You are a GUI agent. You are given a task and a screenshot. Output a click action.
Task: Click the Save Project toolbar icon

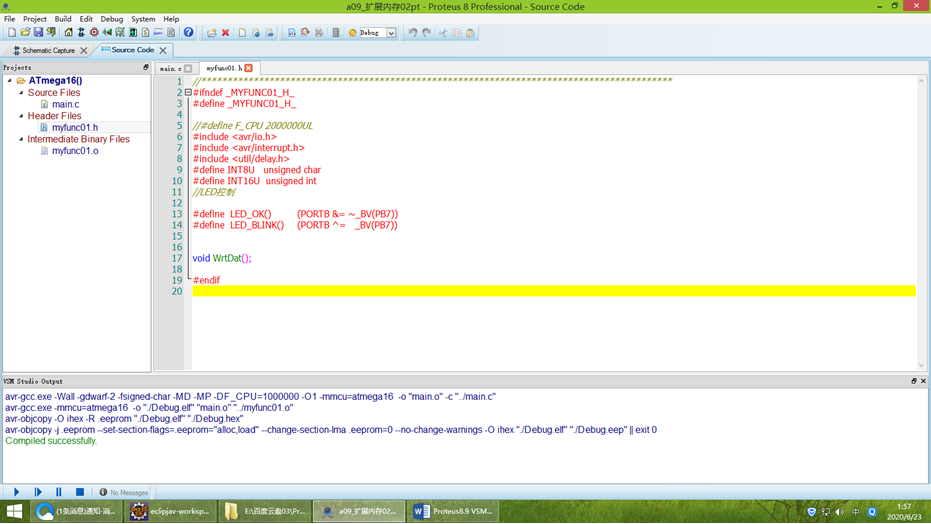[38, 33]
